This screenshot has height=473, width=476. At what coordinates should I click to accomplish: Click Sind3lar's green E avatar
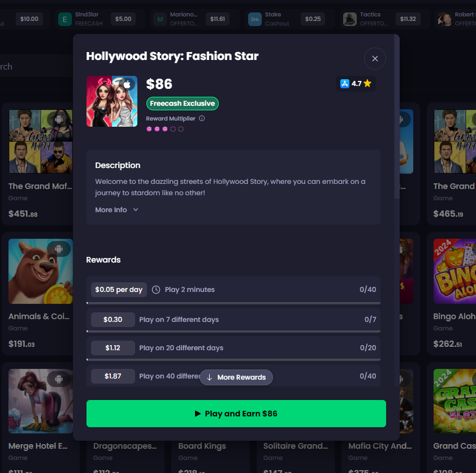pos(64,19)
